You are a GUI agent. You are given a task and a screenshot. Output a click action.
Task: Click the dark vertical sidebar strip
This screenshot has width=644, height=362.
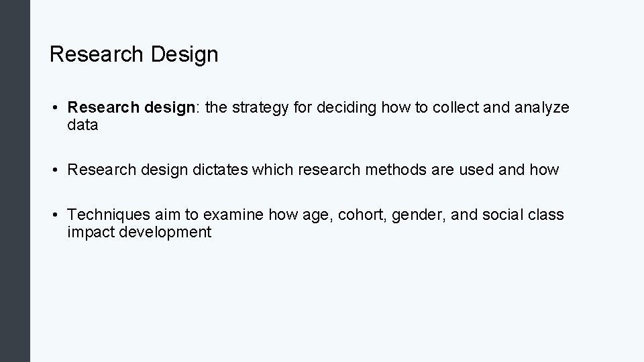15,181
